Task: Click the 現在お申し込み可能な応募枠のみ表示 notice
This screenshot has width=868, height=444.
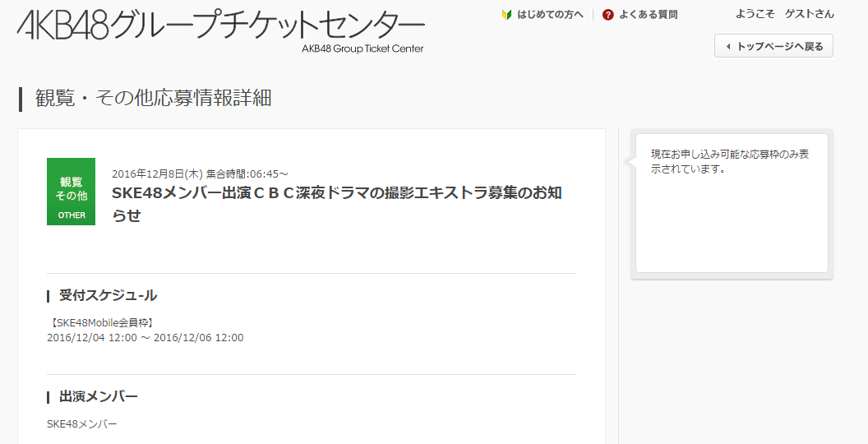Action: point(730,162)
